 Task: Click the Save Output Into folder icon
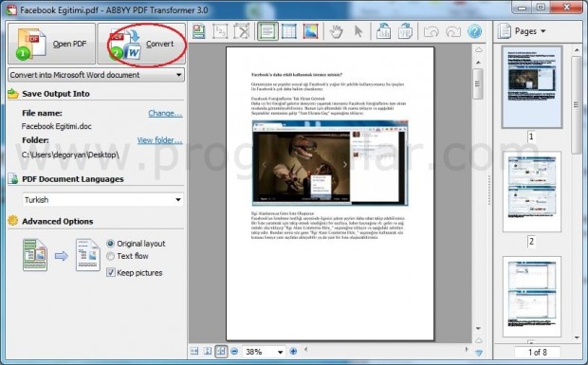12,93
